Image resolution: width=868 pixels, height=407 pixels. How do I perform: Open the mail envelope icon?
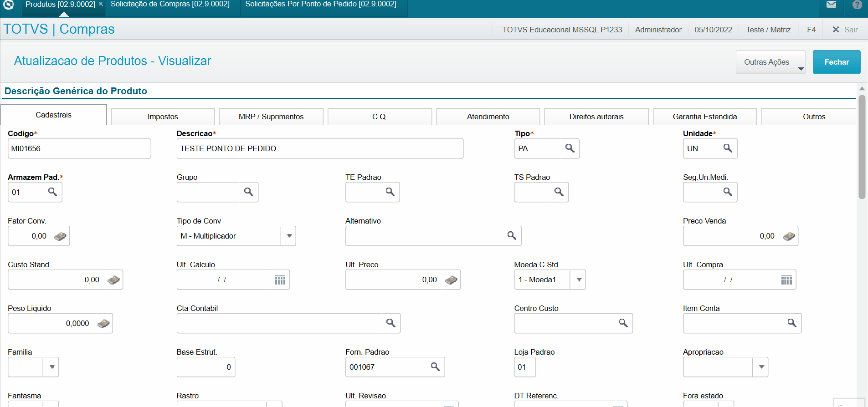831,5
